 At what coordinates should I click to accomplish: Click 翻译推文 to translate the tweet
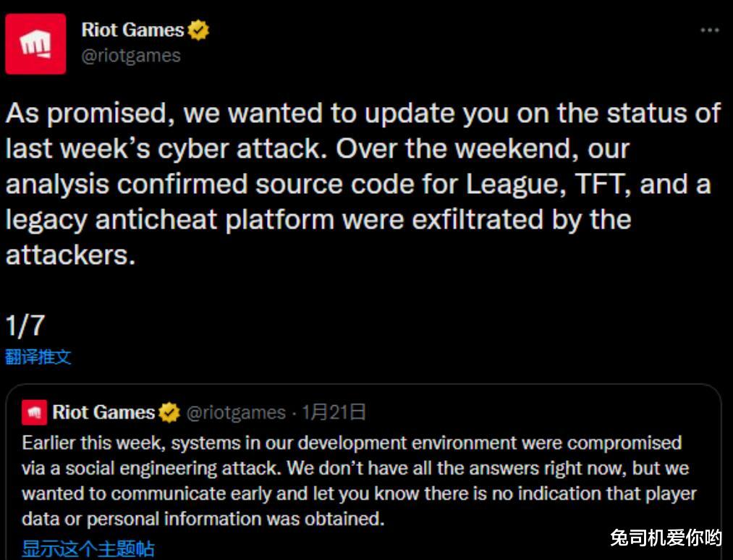point(38,356)
